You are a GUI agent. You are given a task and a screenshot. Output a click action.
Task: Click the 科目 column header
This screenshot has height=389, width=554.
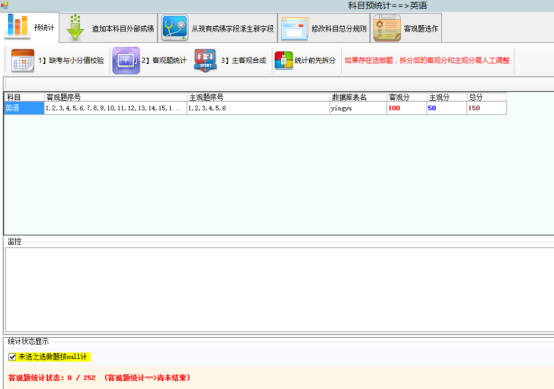[24, 97]
